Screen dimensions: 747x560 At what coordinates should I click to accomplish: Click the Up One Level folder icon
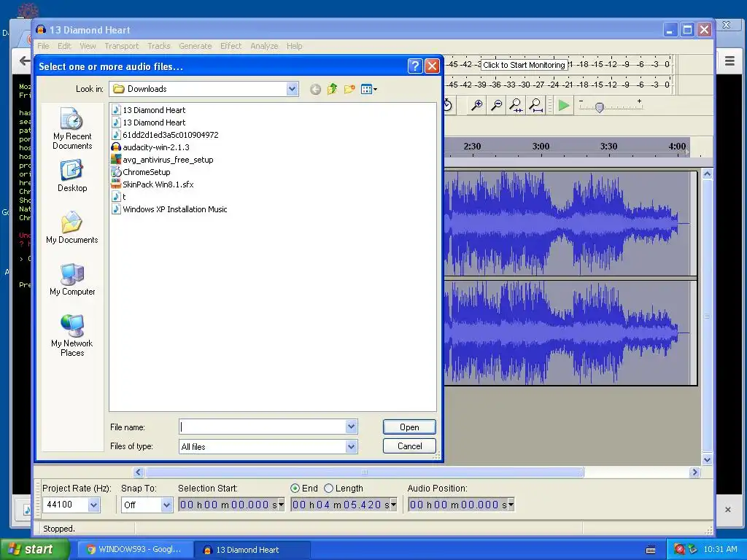(x=332, y=89)
